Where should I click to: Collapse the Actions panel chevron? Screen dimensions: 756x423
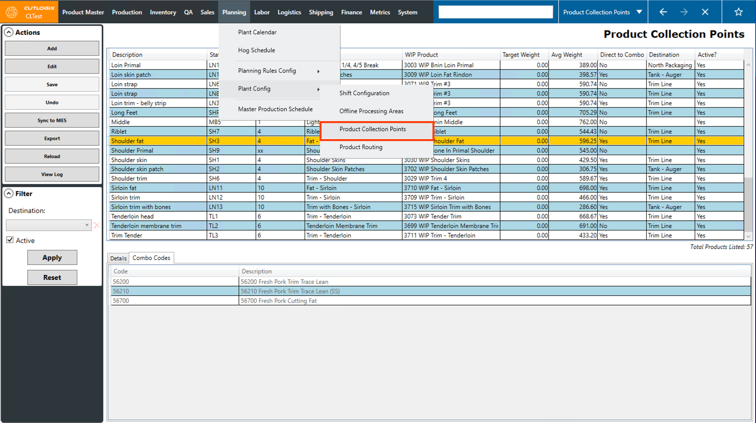coord(9,33)
